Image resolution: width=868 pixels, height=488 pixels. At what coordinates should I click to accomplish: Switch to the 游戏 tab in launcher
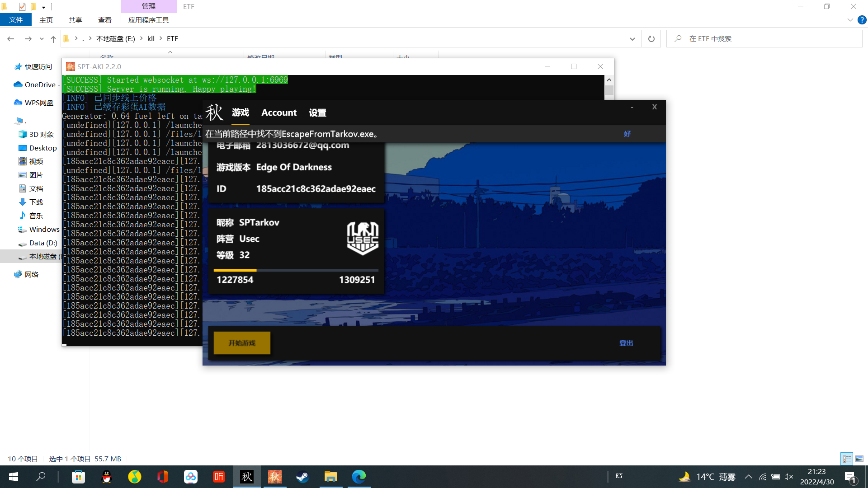click(x=241, y=113)
